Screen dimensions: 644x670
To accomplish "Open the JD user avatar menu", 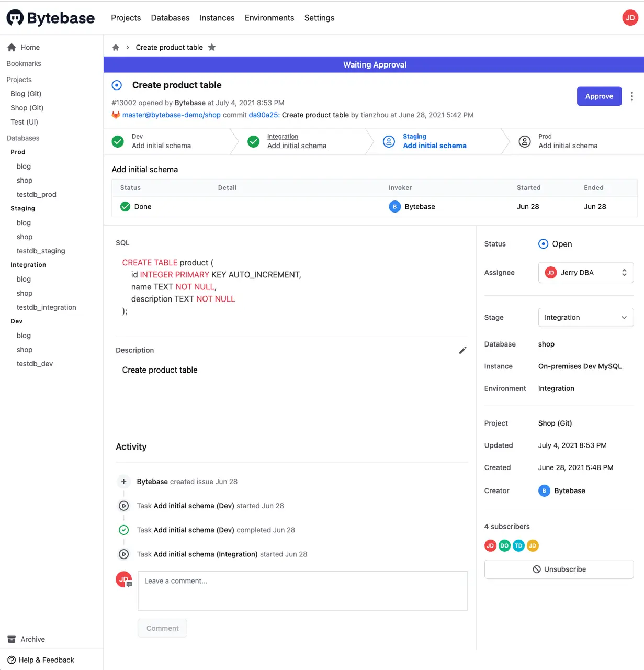I will (x=630, y=18).
